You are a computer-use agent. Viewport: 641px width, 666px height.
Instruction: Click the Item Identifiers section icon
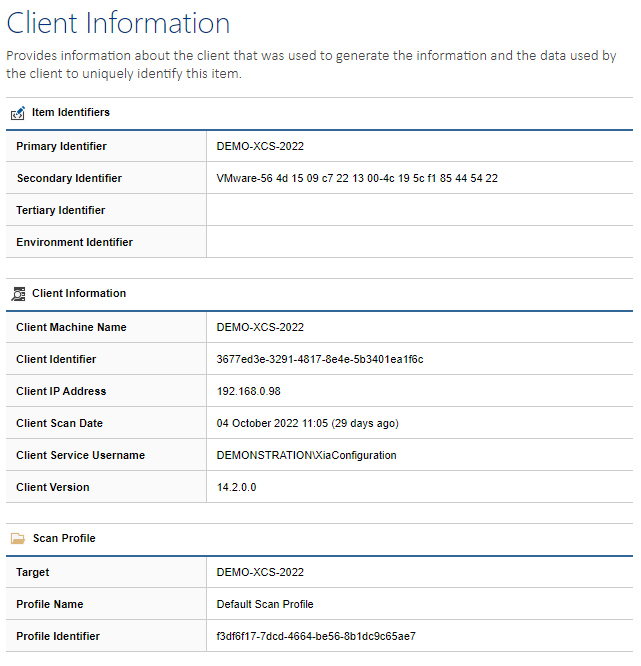pyautogui.click(x=18, y=113)
